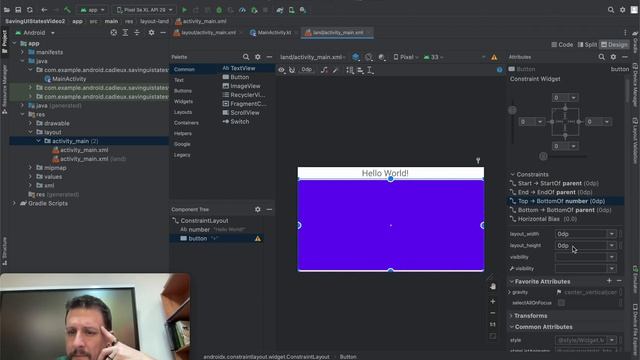Click Collapse All in the Project panel header
Screen dimensions: 640x360
point(137,33)
